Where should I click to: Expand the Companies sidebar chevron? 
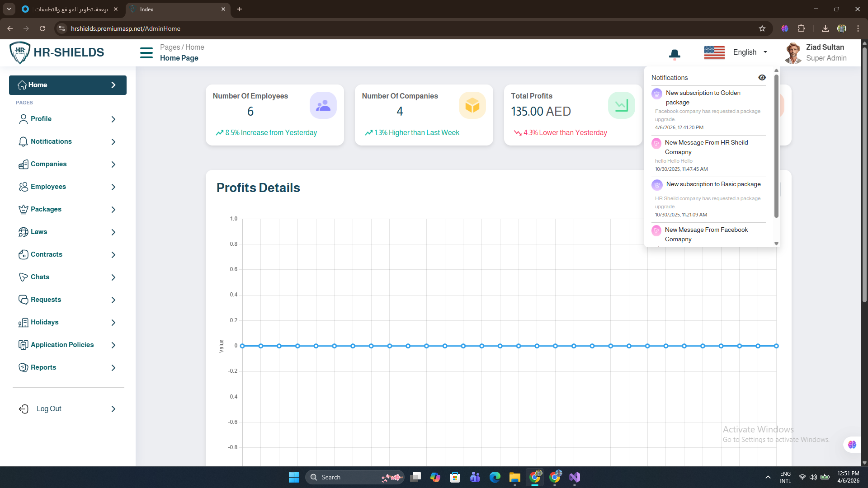click(x=113, y=164)
